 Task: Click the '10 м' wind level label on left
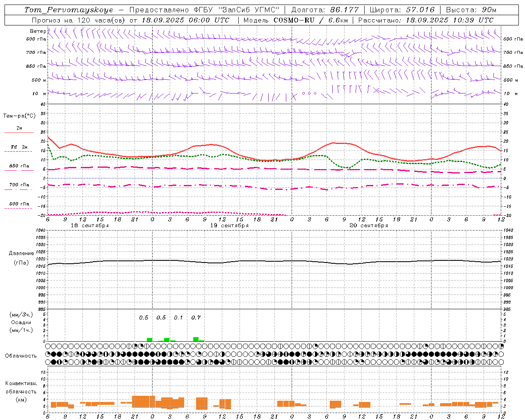coord(39,94)
